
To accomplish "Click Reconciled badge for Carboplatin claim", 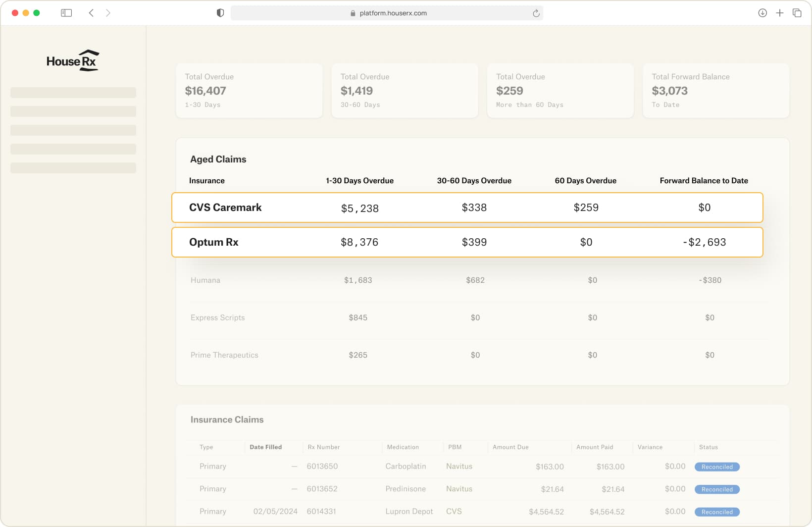I will [717, 467].
